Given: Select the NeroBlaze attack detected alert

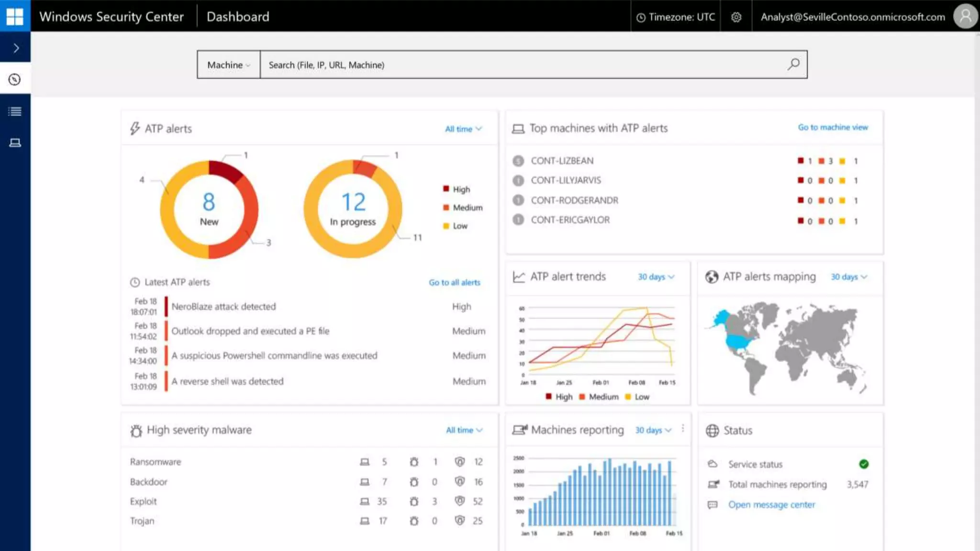Looking at the screenshot, I should coord(223,307).
